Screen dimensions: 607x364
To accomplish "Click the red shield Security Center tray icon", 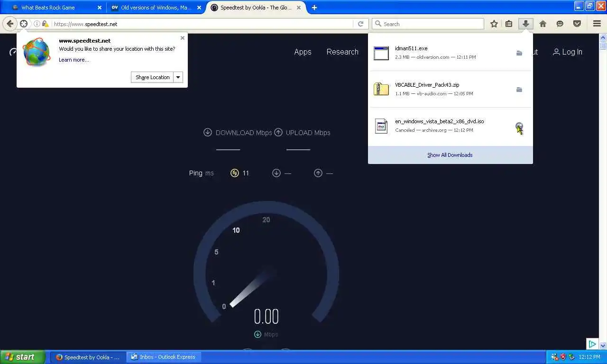I will (x=563, y=357).
